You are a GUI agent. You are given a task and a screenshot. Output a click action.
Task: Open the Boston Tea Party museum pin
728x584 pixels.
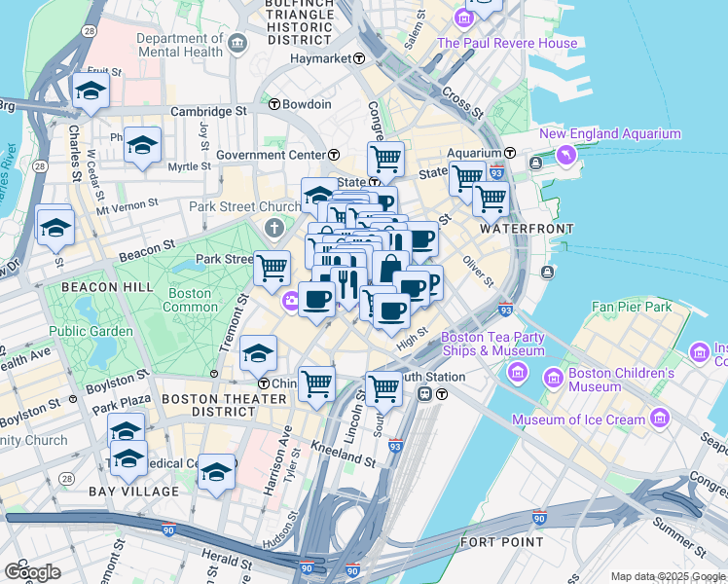(518, 373)
